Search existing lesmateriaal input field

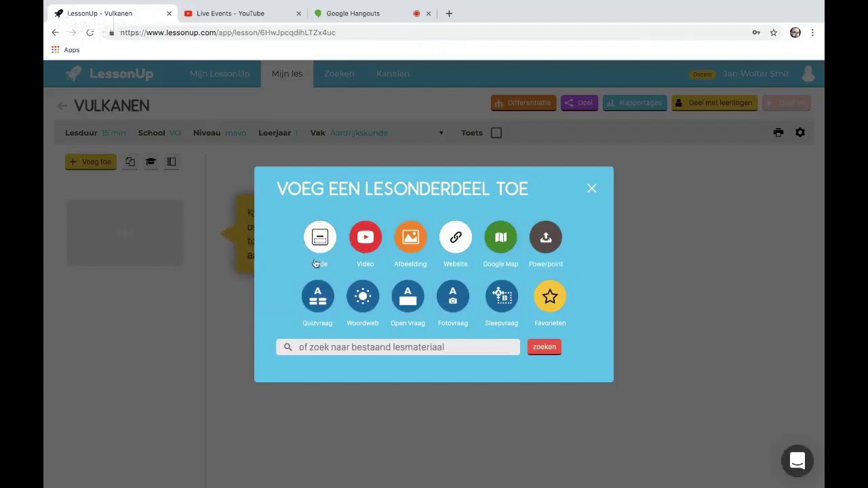(398, 347)
